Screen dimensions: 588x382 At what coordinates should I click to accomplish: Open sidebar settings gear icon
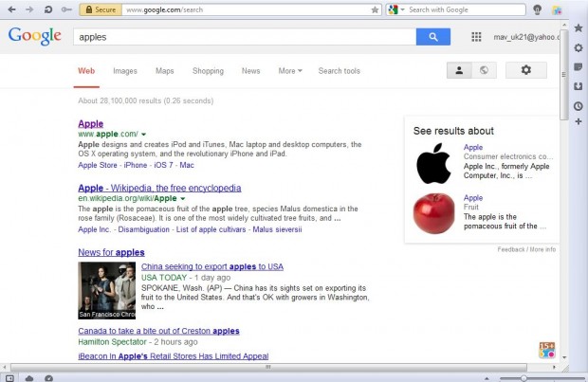(579, 47)
